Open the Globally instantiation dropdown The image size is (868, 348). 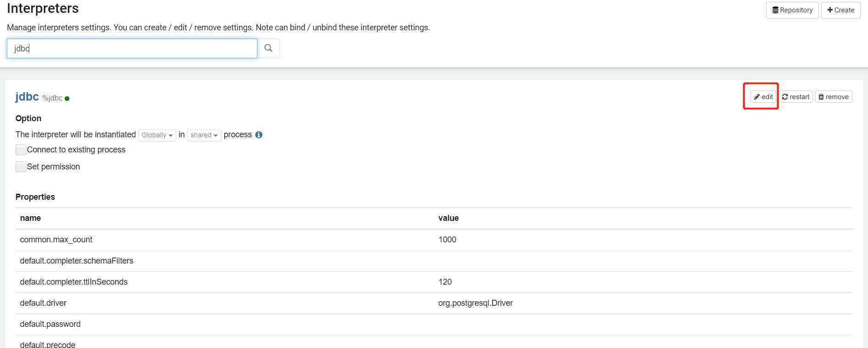[157, 135]
